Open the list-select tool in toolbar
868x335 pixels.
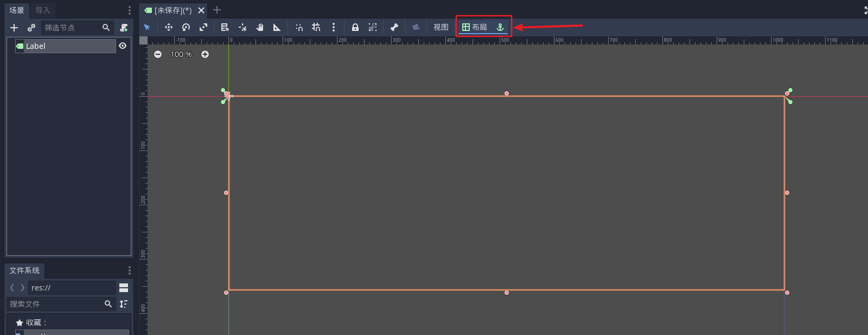point(225,27)
